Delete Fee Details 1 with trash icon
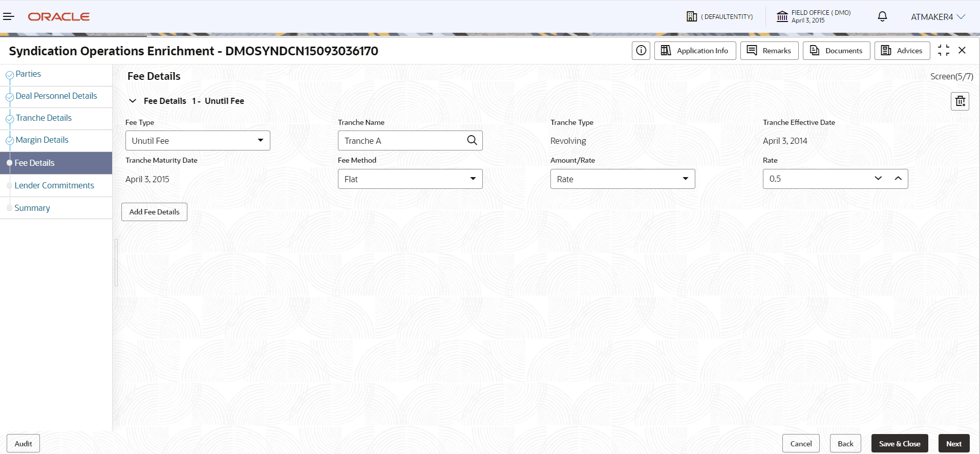This screenshot has height=454, width=980. tap(960, 101)
